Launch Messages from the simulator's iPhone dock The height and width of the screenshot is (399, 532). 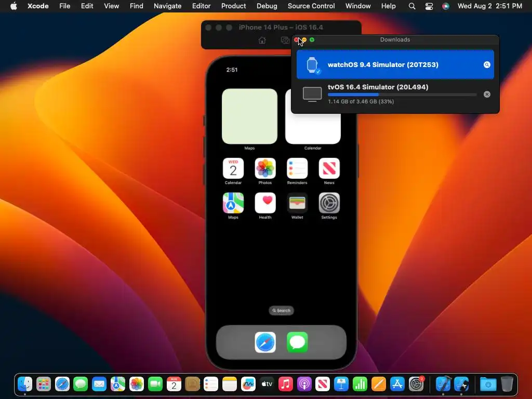pyautogui.click(x=297, y=342)
